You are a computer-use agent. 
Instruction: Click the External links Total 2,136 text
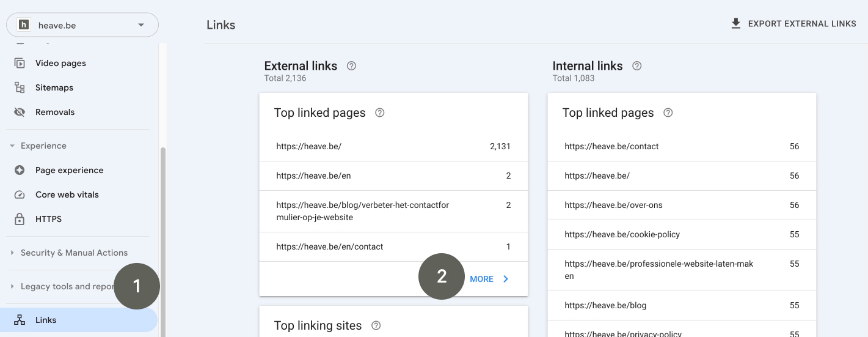pyautogui.click(x=285, y=78)
